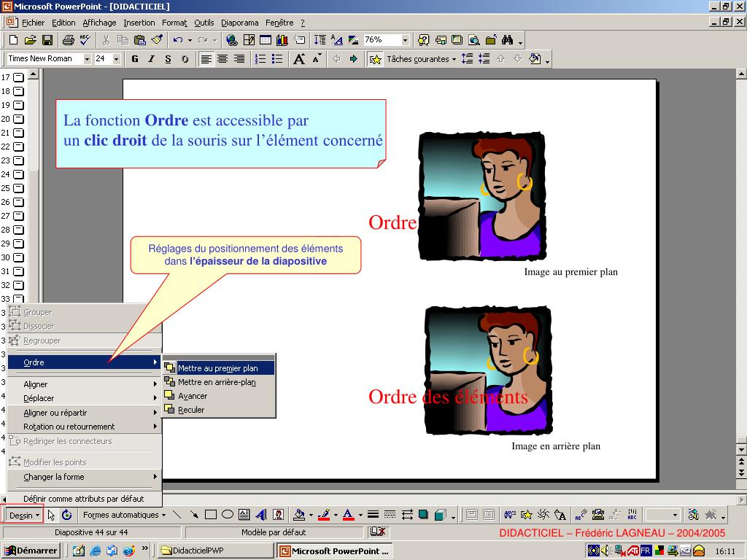Choose Mettre en arrière-plan
The width and height of the screenshot is (747, 560).
[219, 382]
